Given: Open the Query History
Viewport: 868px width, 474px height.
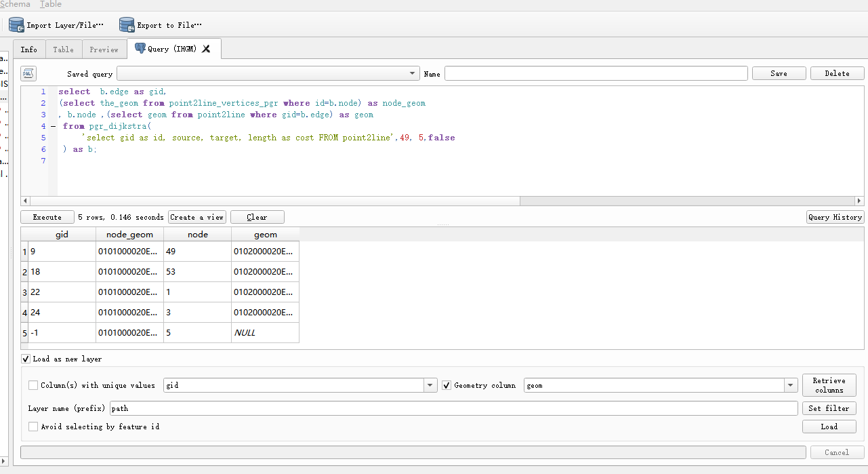Looking at the screenshot, I should [835, 217].
